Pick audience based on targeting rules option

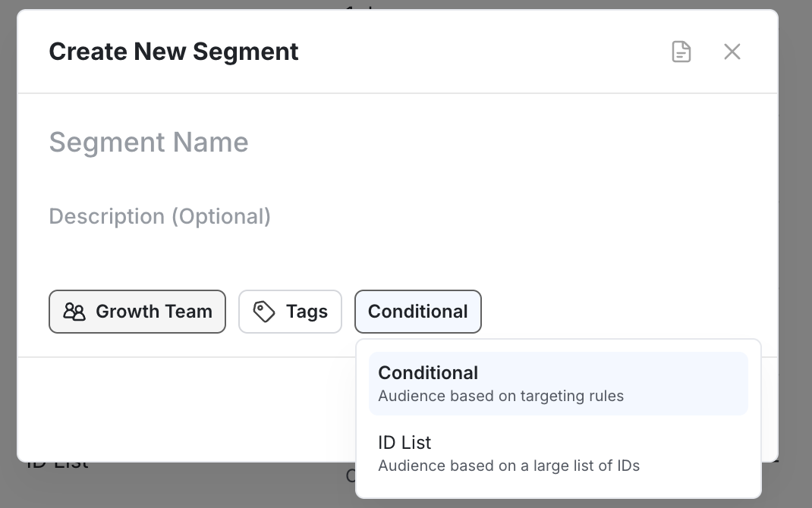(x=501, y=396)
